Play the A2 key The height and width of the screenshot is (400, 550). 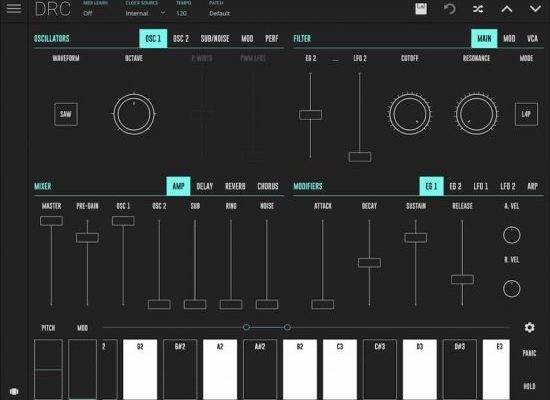[x=220, y=369]
